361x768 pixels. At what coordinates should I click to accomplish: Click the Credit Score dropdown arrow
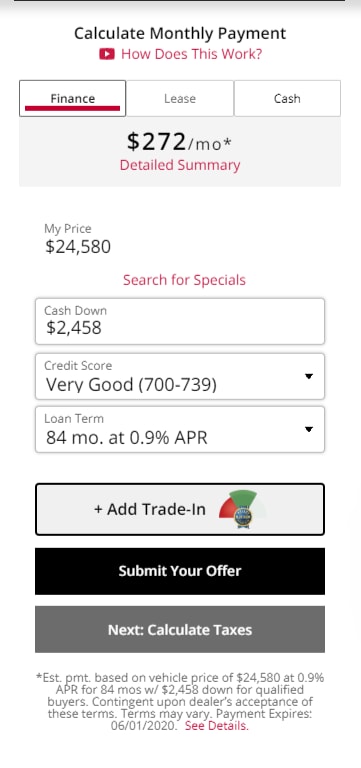point(309,376)
